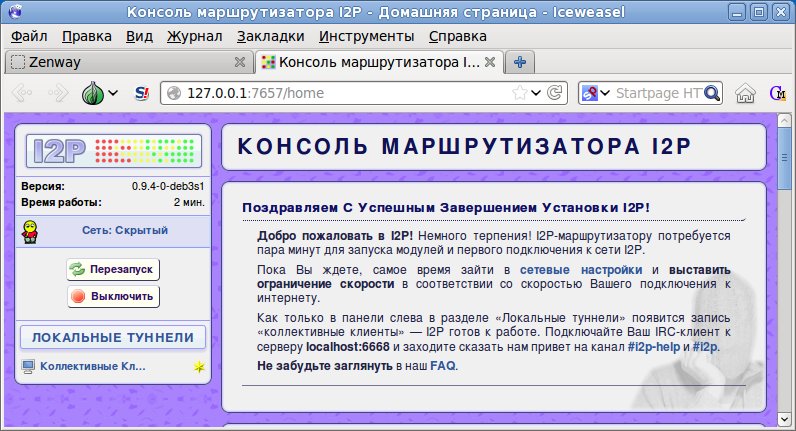796x431 pixels.
Task: Open a new tab with the plus button
Action: click(520, 62)
